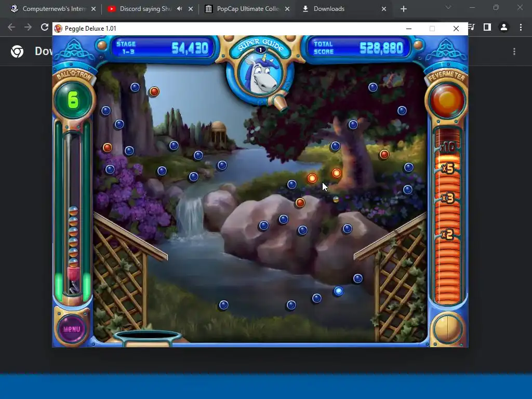Reload the Chrome page
Image resolution: width=532 pixels, height=399 pixels.
[x=45, y=27]
